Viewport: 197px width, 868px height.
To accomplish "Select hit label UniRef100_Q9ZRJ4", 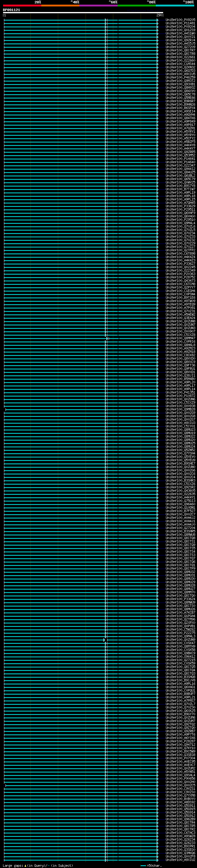I will [x=180, y=40].
